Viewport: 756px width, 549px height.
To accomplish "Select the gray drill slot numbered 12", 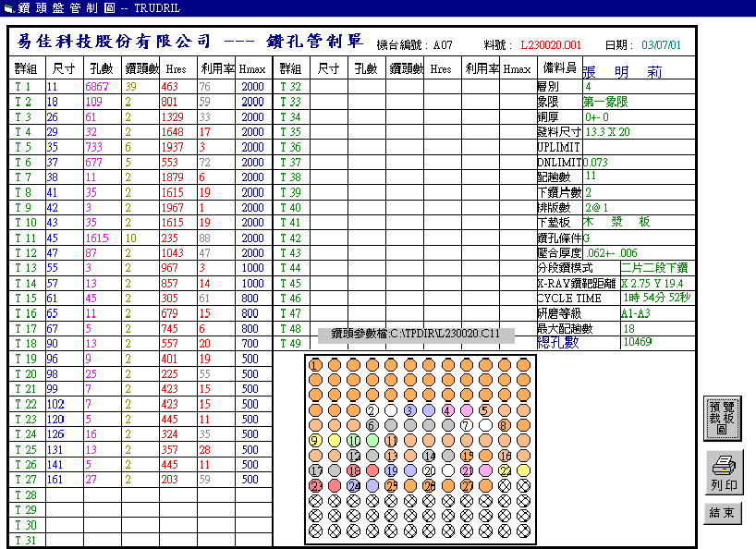I will click(x=353, y=456).
